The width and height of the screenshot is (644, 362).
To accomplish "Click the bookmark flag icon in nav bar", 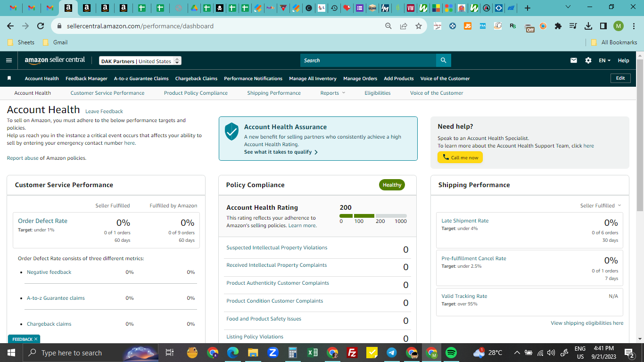I will 9,78.
